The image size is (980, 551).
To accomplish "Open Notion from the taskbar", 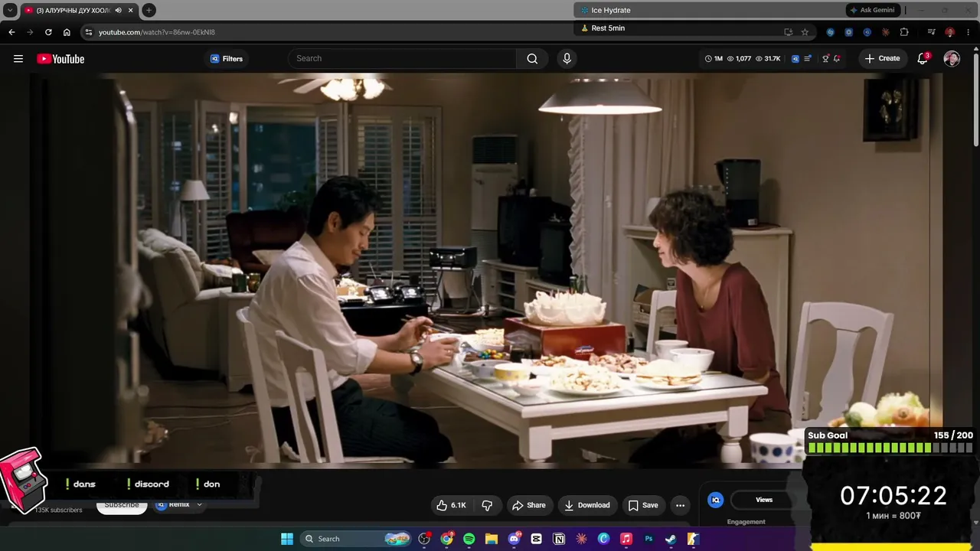I will pyautogui.click(x=559, y=539).
